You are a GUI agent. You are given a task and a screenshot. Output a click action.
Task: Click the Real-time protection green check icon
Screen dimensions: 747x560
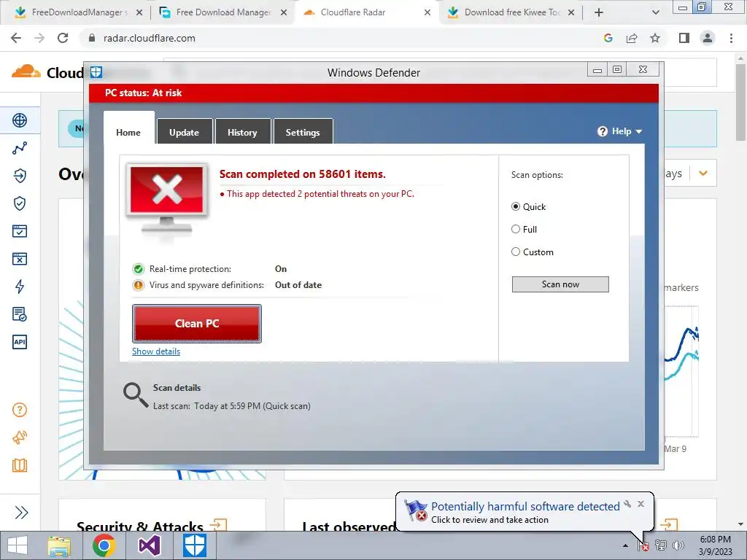click(138, 269)
